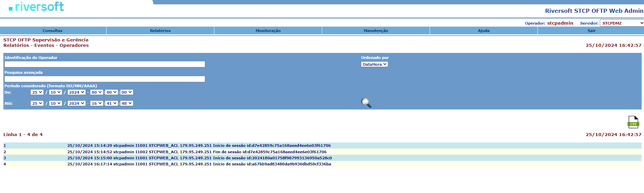644x193 pixels.
Task: Click the Relatórios - Eventos - Operadores heading
Action: [46, 45]
